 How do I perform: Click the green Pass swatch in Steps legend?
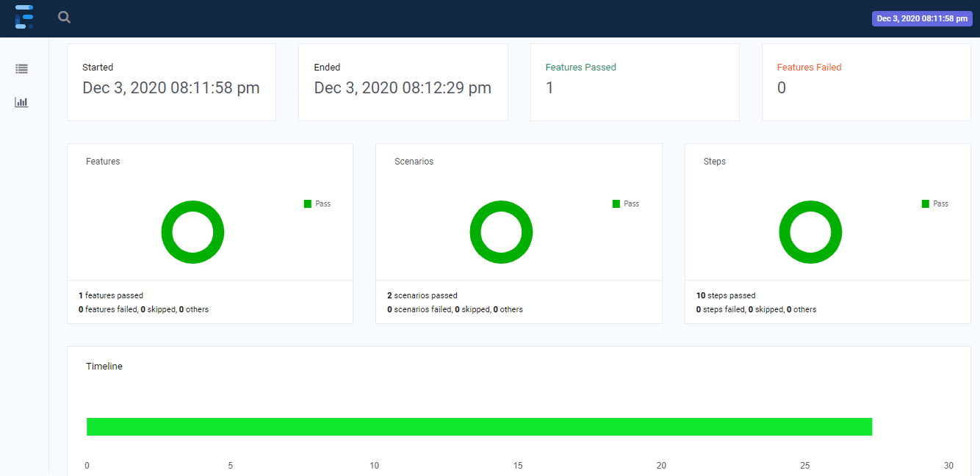click(x=926, y=204)
